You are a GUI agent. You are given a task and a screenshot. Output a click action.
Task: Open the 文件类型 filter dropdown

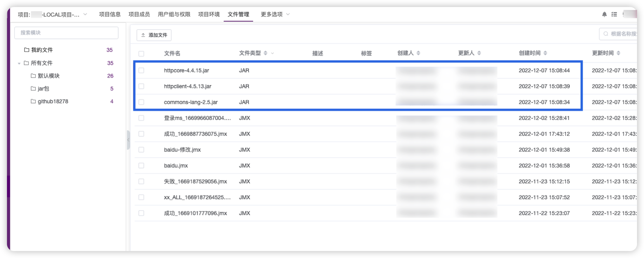tap(273, 53)
